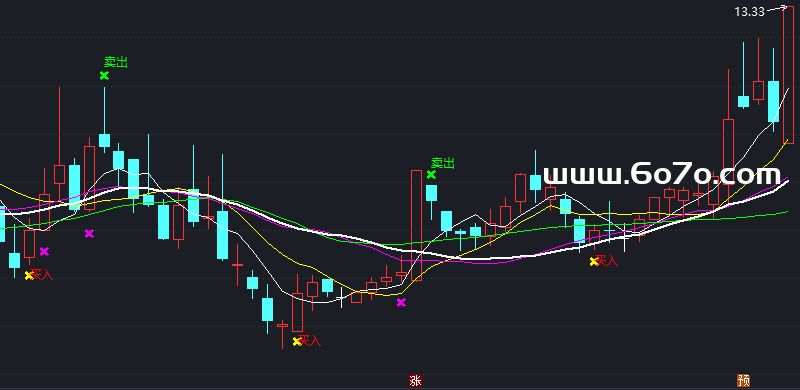Image resolution: width=800 pixels, height=390 pixels.
Task: Click the second green 卖出 sell label
Action: [x=443, y=163]
